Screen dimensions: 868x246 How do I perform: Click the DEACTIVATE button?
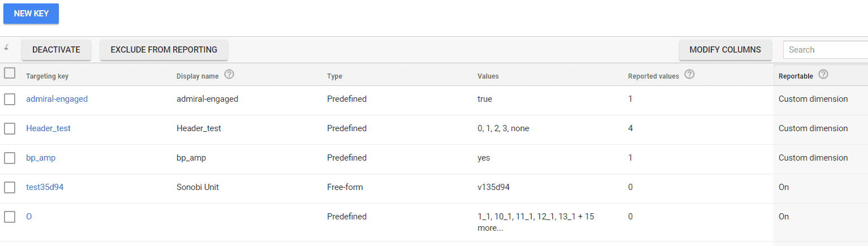point(56,50)
